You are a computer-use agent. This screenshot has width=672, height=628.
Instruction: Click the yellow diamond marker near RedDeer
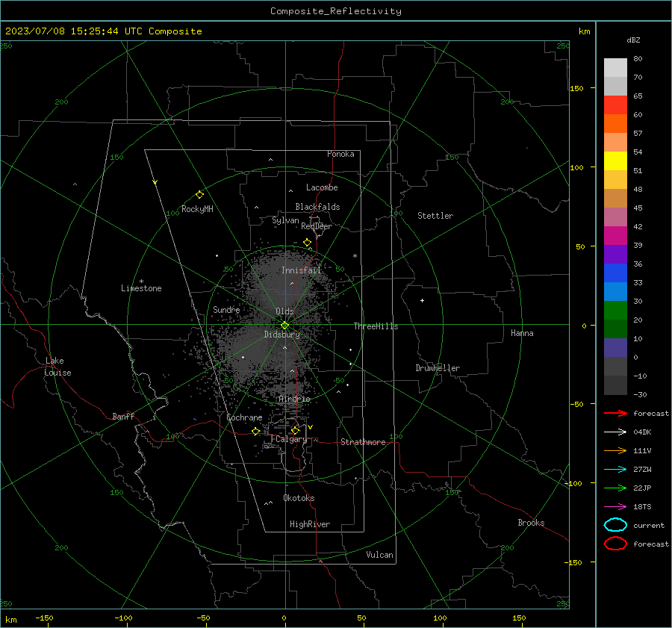coord(307,243)
